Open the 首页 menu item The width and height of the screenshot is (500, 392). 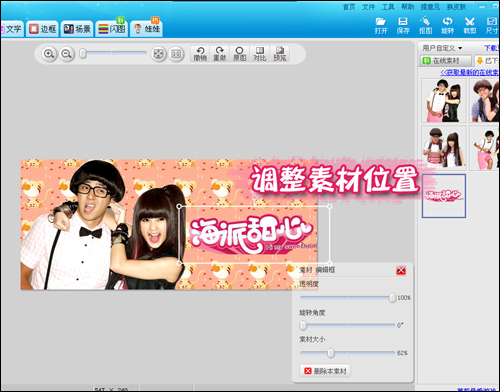tap(349, 7)
